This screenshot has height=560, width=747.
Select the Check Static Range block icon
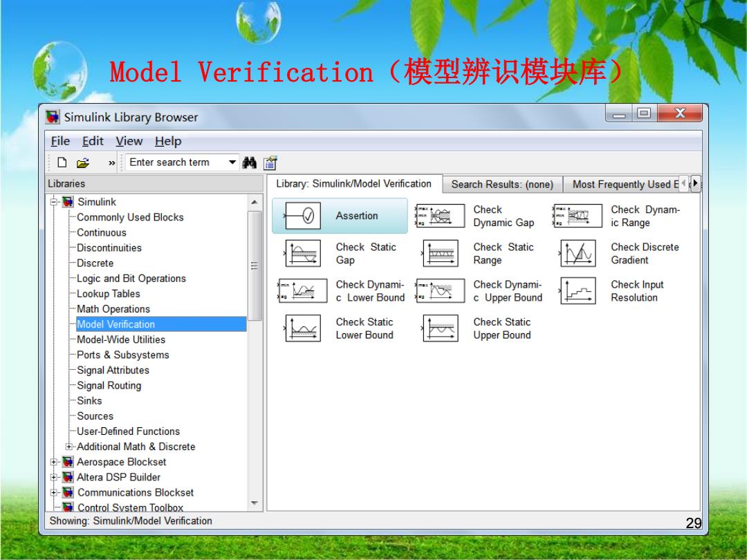tap(440, 253)
